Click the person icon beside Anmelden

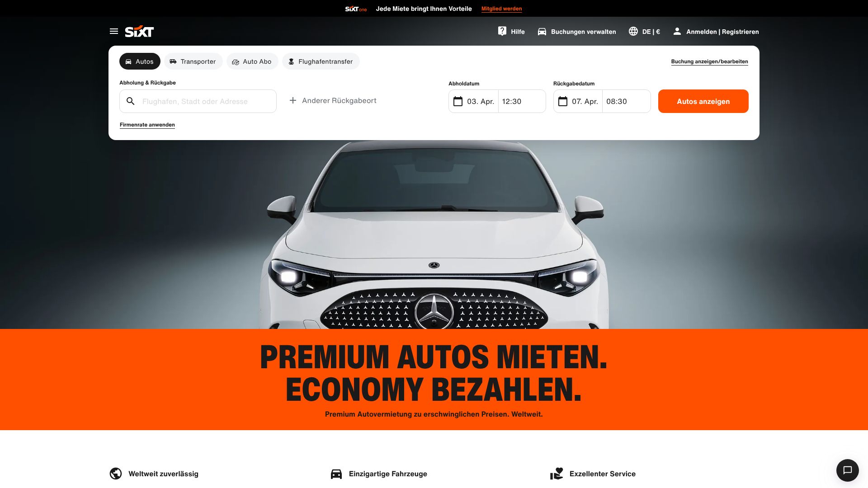point(677,31)
